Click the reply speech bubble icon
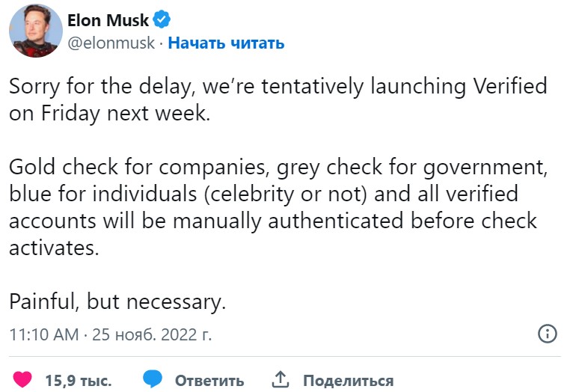The height and width of the screenshot is (392, 570). point(153,379)
